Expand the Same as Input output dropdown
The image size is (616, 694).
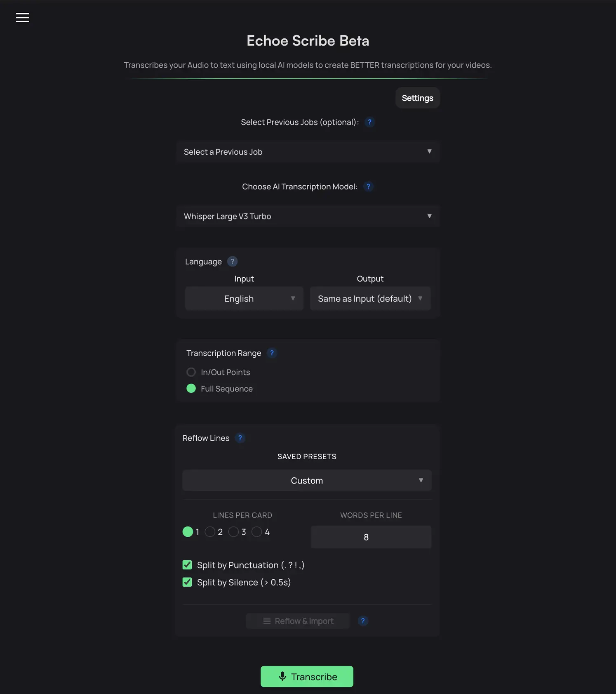pyautogui.click(x=370, y=299)
